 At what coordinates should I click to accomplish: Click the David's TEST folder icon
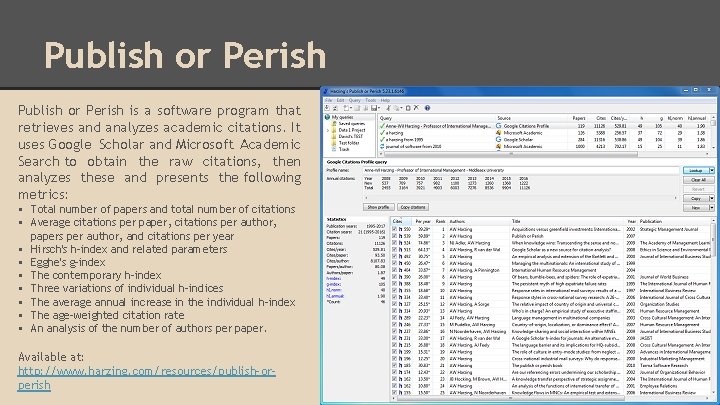(x=334, y=136)
